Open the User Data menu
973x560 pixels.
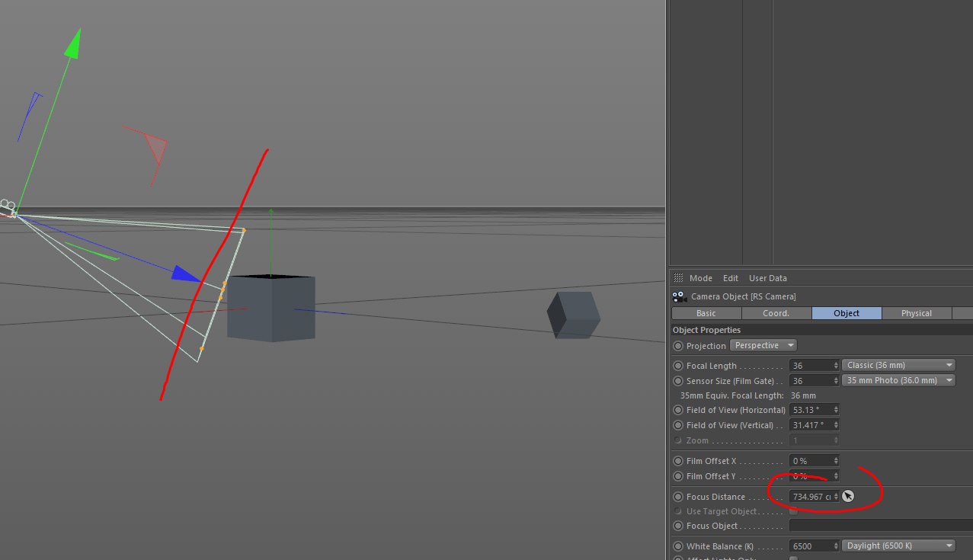point(768,278)
